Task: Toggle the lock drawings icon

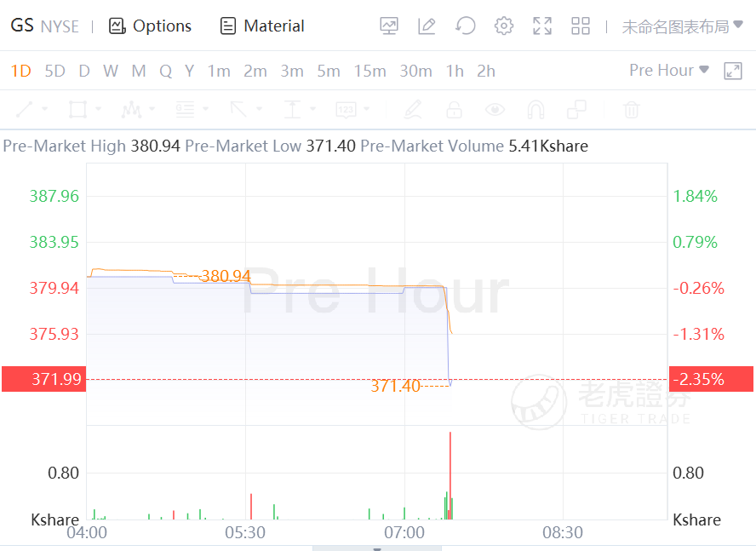Action: (x=454, y=109)
